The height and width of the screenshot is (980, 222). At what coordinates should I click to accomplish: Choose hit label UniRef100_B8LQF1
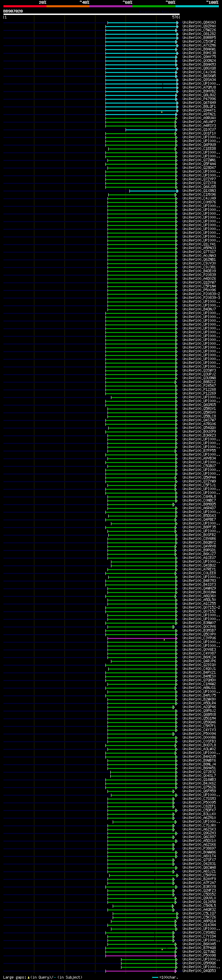(199, 106)
